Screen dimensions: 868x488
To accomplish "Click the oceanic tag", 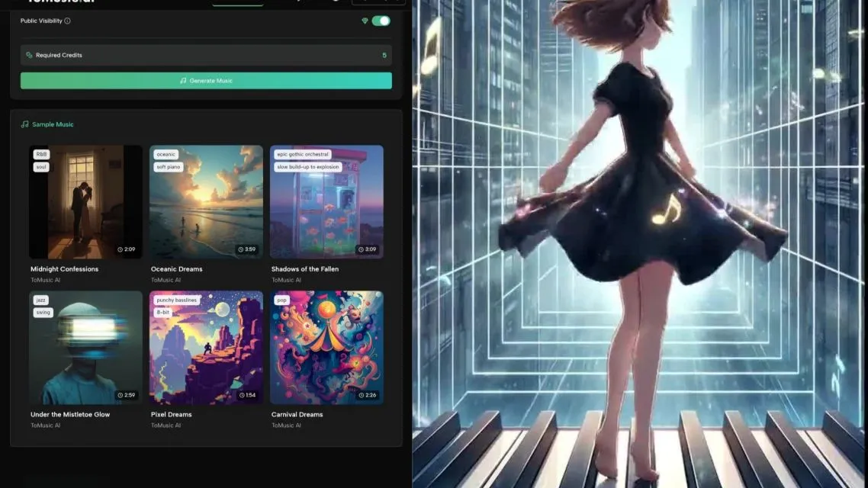I will click(166, 154).
